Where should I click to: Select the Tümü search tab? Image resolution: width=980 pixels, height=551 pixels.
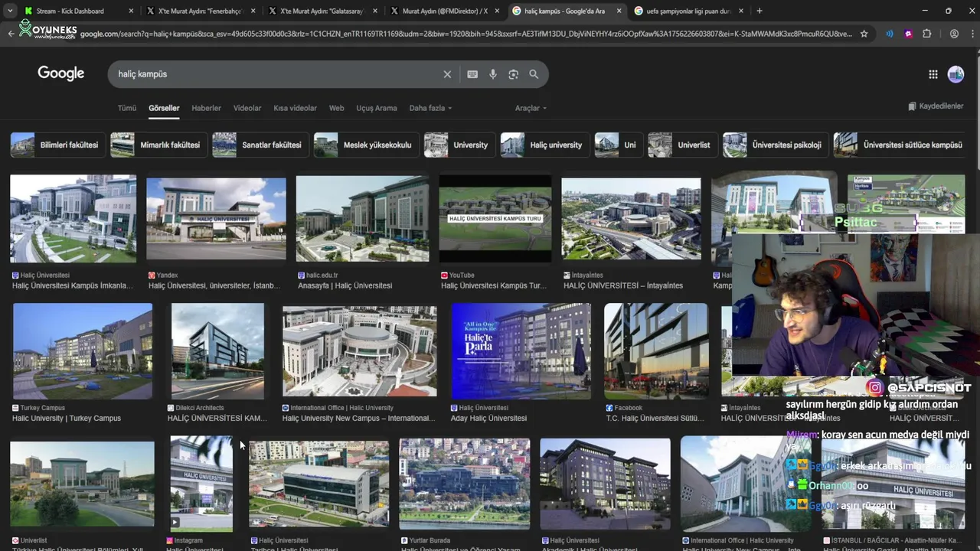click(x=127, y=108)
